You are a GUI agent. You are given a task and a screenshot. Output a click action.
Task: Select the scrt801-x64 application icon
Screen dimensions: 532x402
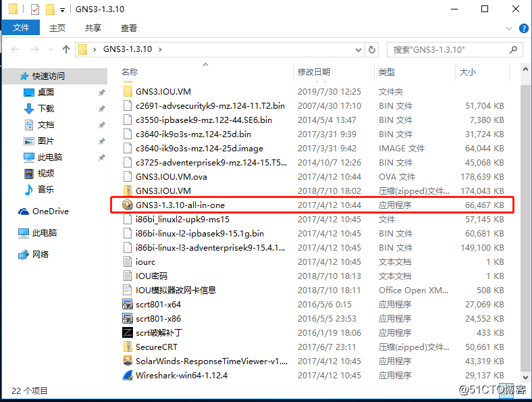click(128, 304)
